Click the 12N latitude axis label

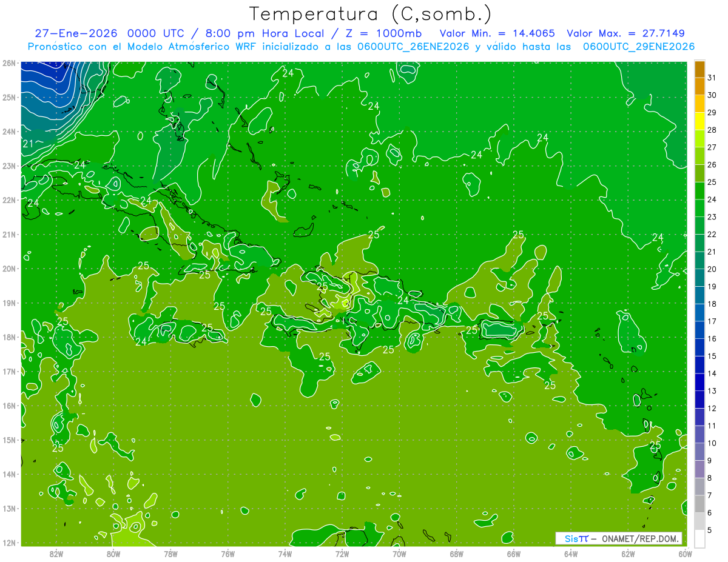tap(8, 543)
